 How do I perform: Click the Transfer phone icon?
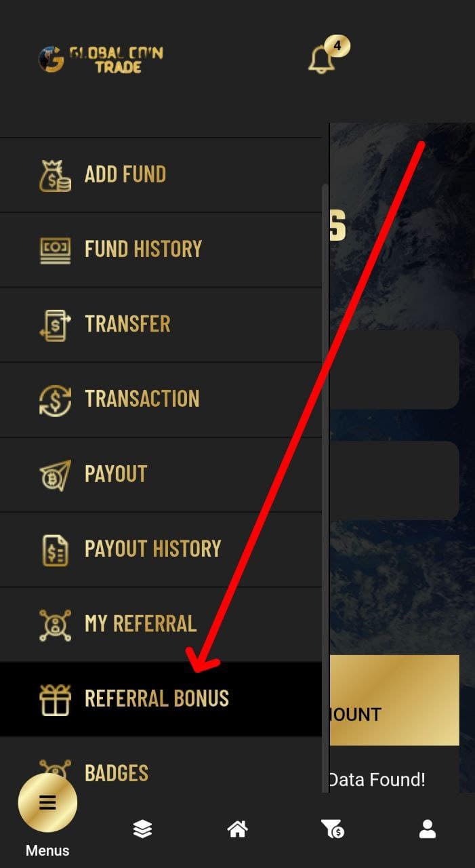[x=55, y=325]
